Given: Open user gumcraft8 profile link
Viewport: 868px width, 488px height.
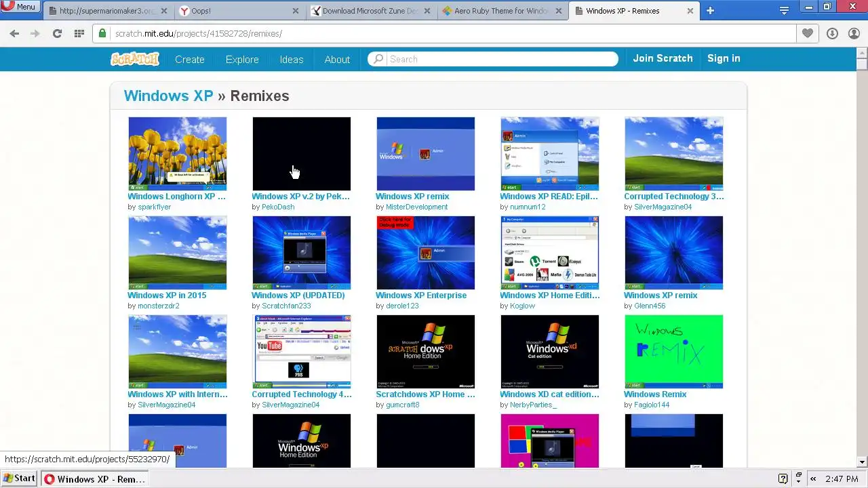Looking at the screenshot, I should coord(403,405).
